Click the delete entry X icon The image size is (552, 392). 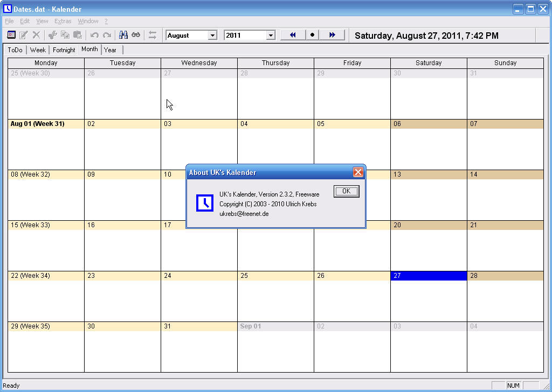tap(36, 35)
